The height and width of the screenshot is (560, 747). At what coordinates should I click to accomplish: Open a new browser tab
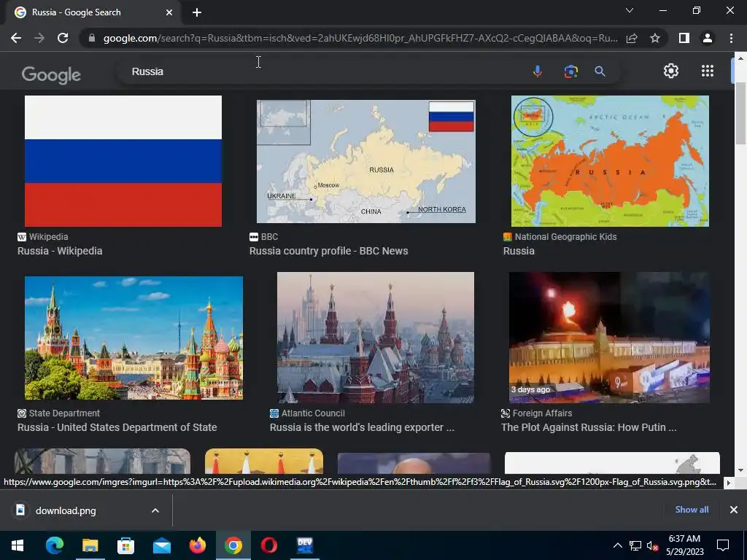[197, 12]
